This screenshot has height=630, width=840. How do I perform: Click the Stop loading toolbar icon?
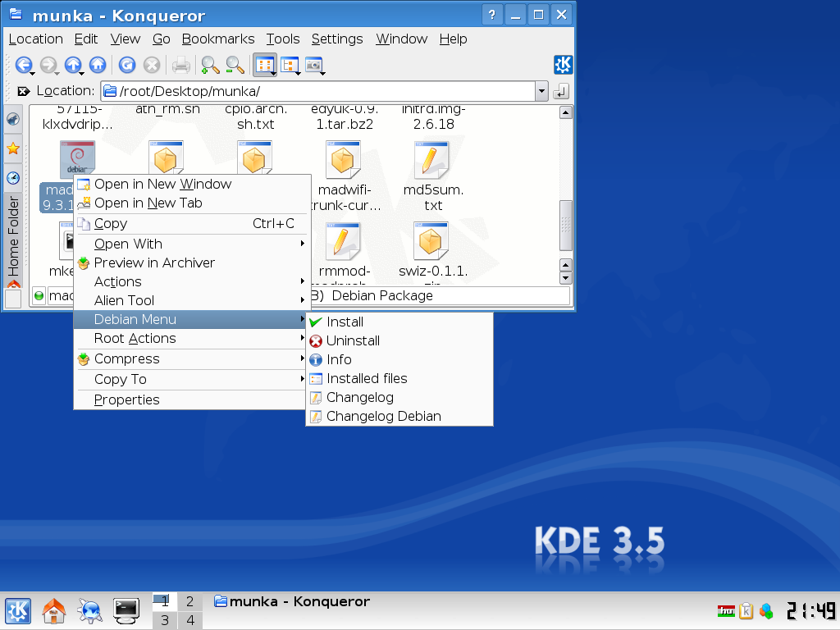pos(152,65)
